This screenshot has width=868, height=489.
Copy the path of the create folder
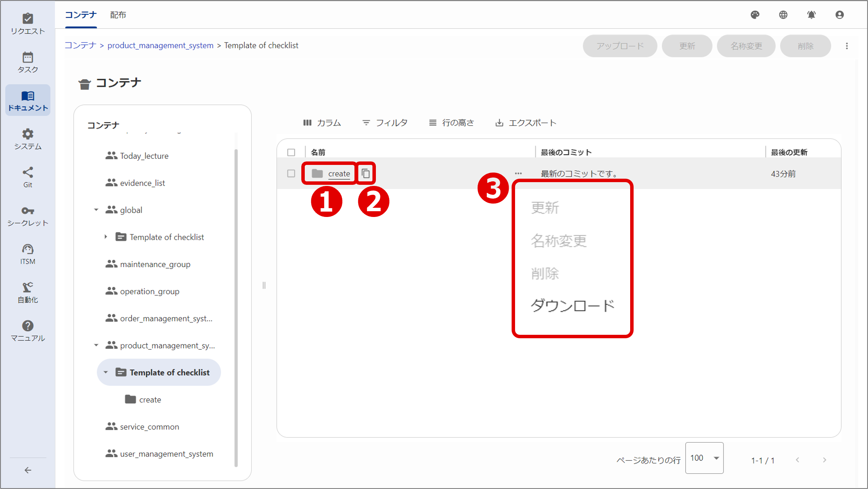coord(366,173)
